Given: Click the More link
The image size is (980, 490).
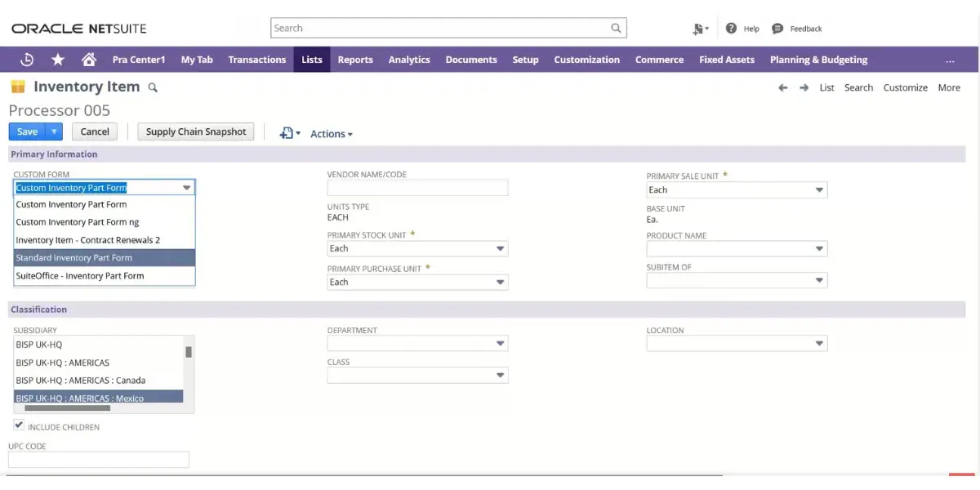Looking at the screenshot, I should pos(949,87).
